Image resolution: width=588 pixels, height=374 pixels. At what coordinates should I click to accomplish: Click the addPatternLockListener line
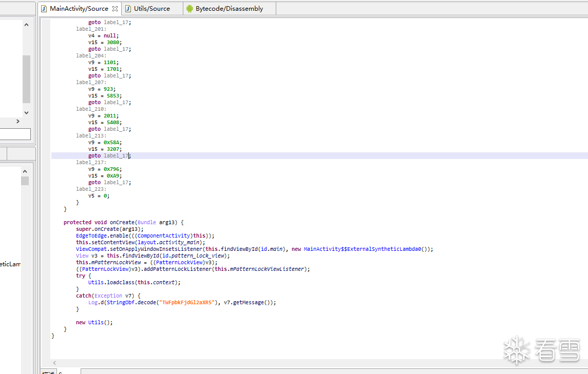pos(193,269)
